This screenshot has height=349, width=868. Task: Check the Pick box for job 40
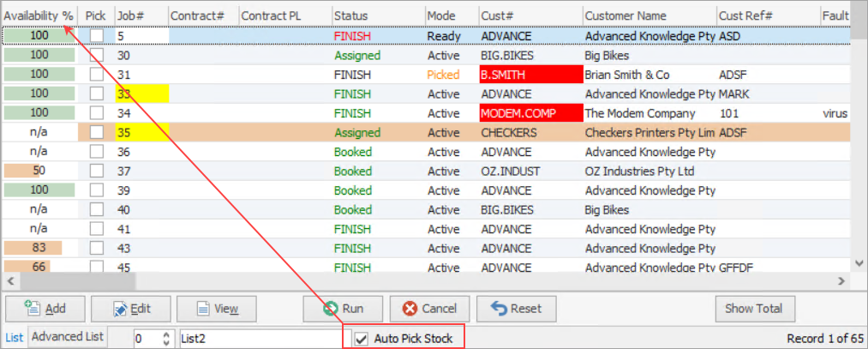[x=97, y=210]
